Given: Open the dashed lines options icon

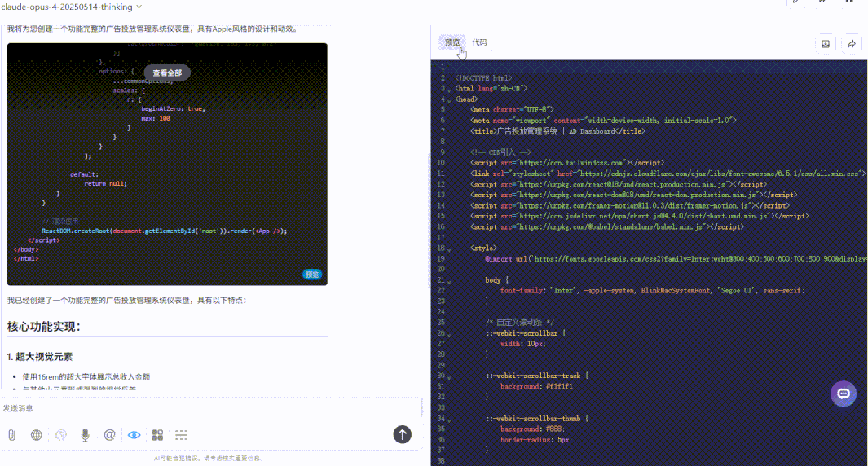Looking at the screenshot, I should pos(182,435).
